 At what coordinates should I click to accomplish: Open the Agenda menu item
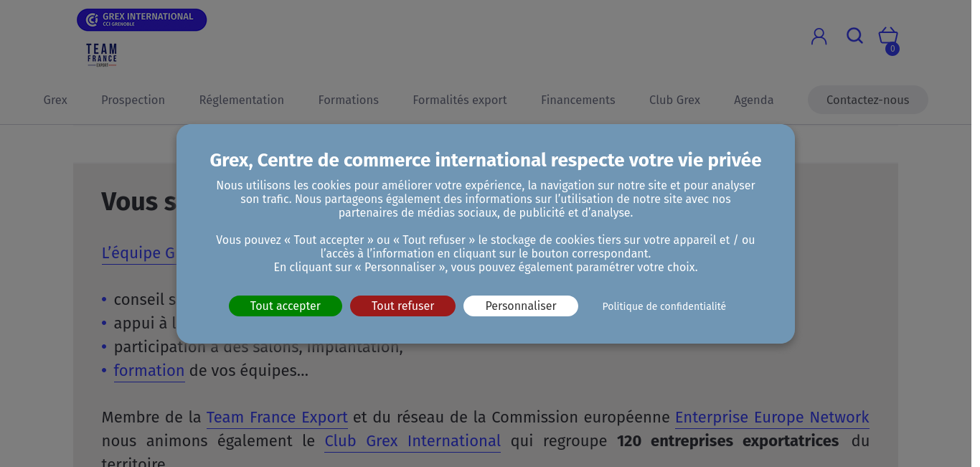coord(754,100)
